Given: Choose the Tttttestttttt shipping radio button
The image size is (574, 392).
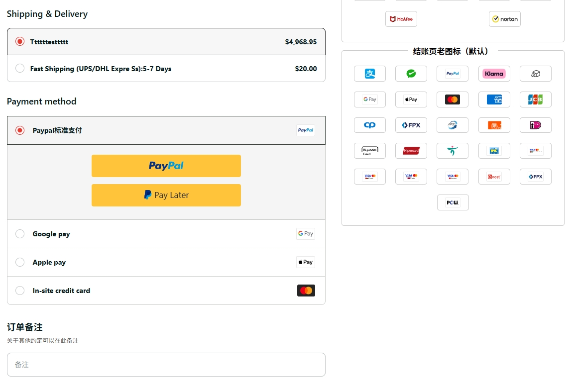Looking at the screenshot, I should pyautogui.click(x=20, y=42).
